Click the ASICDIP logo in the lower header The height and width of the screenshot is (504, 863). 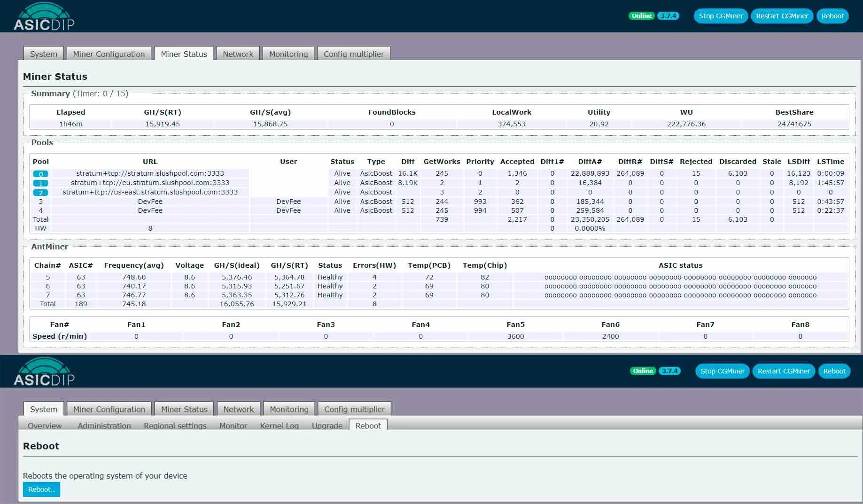44,372
